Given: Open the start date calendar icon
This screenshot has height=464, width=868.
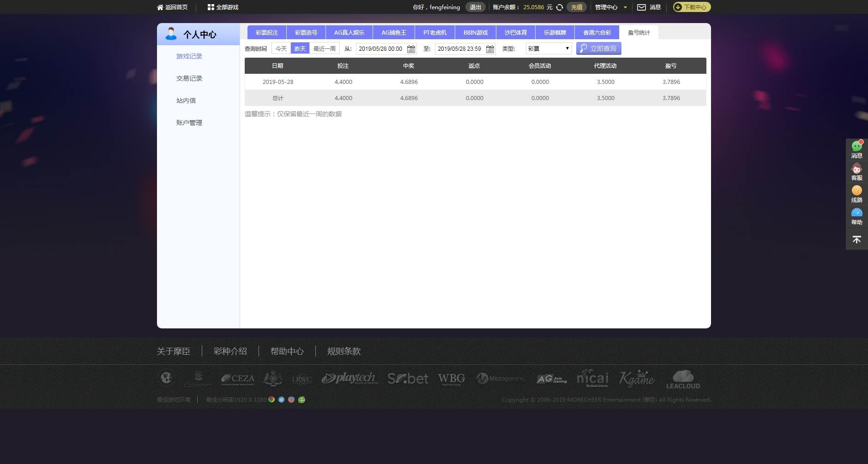Looking at the screenshot, I should (x=411, y=49).
